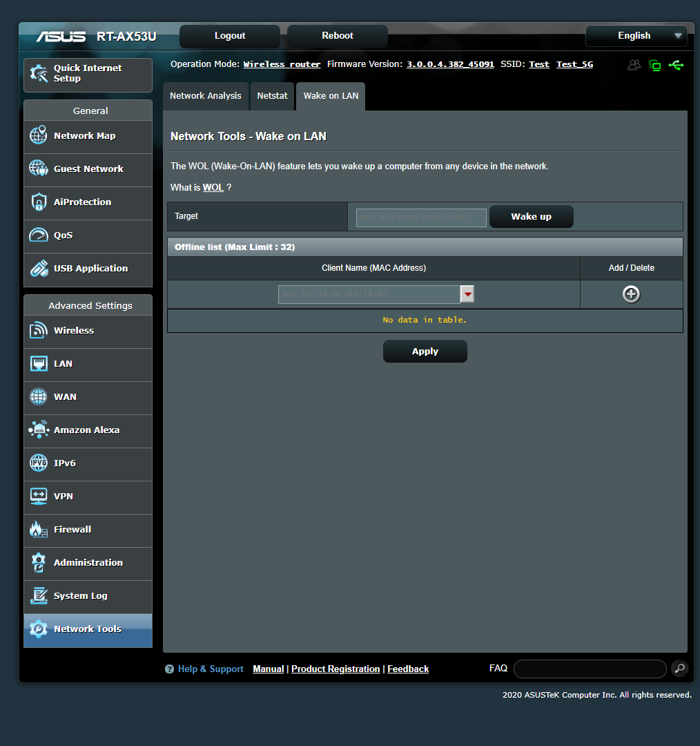
Task: Click the WAN globe icon
Action: [39, 396]
